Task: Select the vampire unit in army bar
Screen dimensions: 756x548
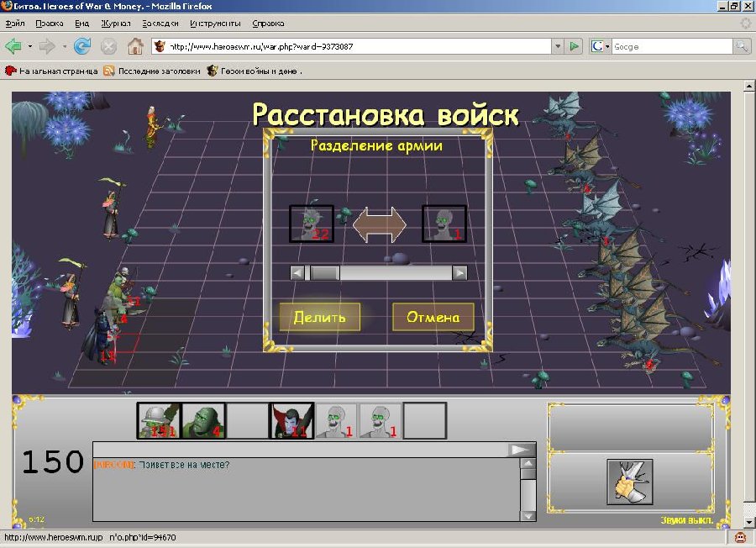Action: point(291,421)
